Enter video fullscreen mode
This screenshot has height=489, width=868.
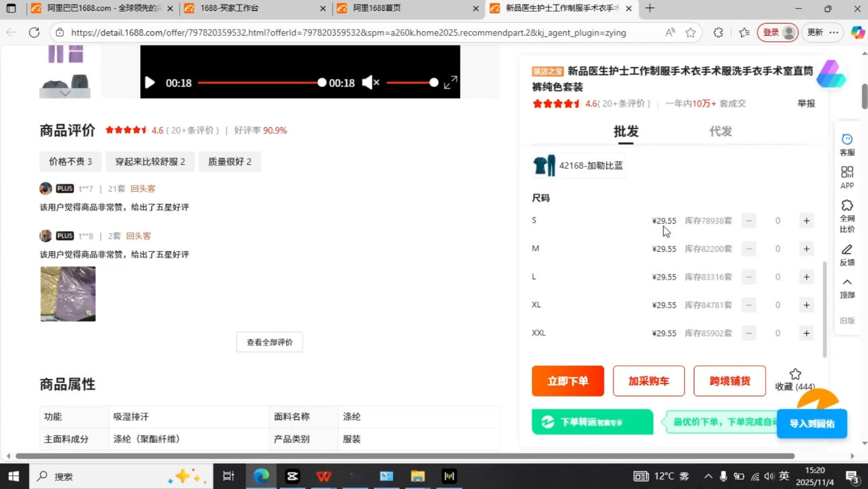tap(450, 82)
